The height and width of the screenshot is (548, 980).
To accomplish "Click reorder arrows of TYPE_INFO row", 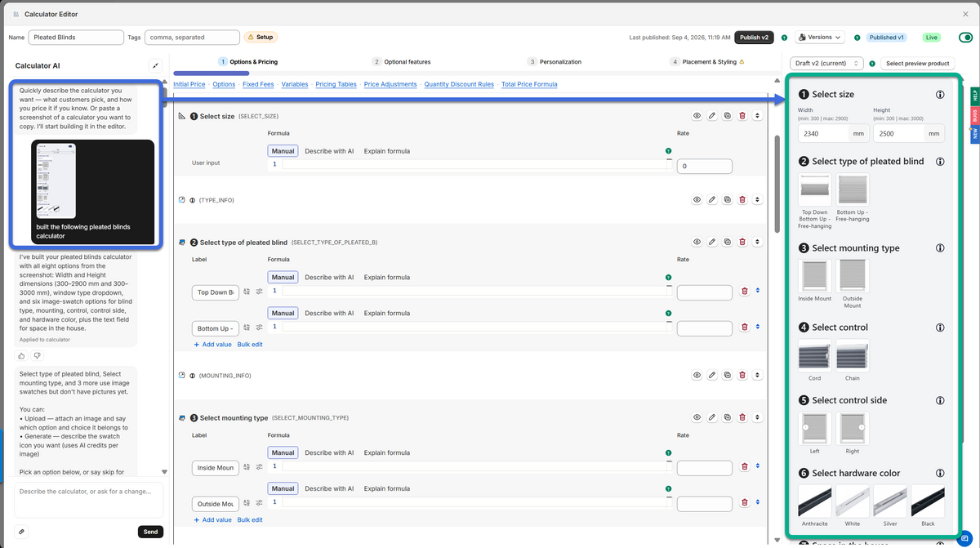I will [x=757, y=199].
